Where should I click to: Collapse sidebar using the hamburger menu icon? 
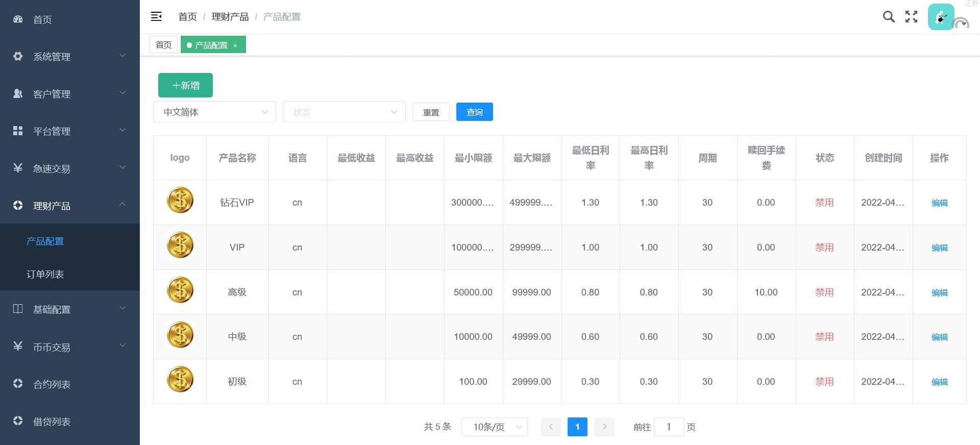(x=156, y=17)
